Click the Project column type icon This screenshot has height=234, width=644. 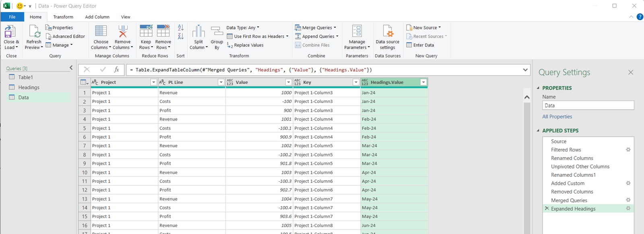pos(95,82)
